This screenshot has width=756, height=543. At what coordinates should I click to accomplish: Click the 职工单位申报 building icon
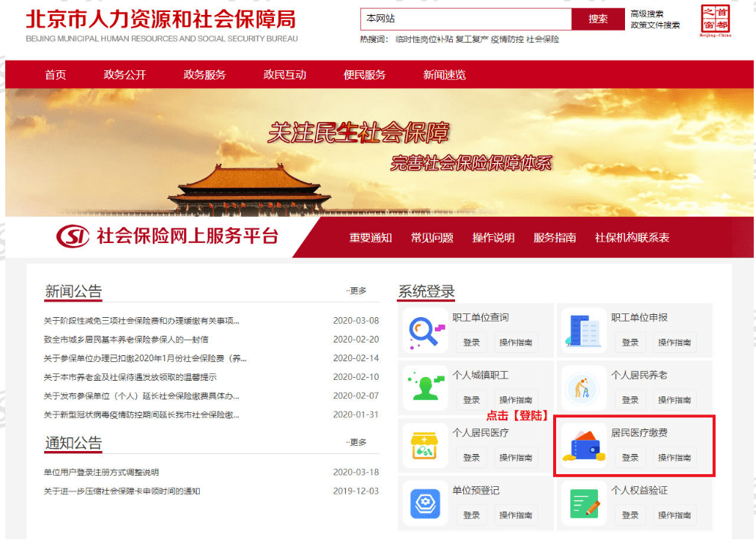tap(584, 330)
